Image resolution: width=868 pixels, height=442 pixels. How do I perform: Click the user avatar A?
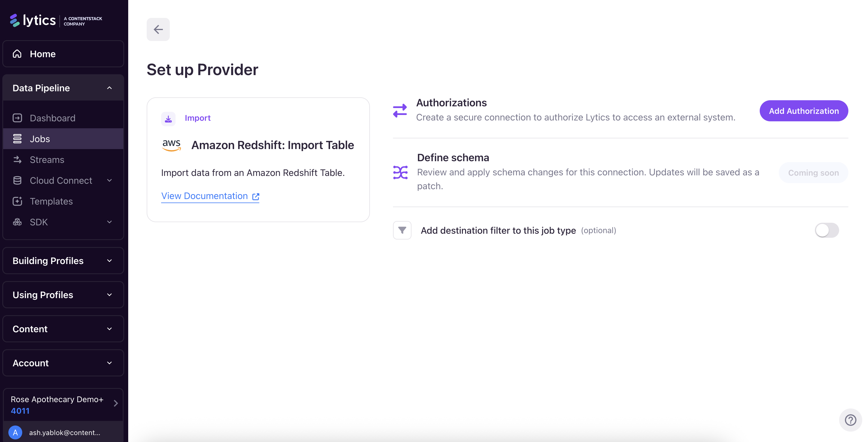click(x=15, y=432)
